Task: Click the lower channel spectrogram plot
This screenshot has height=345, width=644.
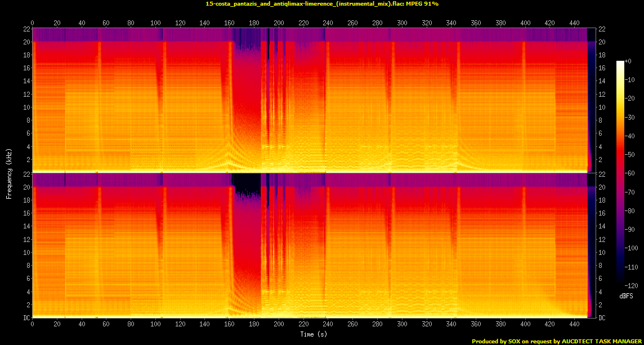Action: coord(314,245)
